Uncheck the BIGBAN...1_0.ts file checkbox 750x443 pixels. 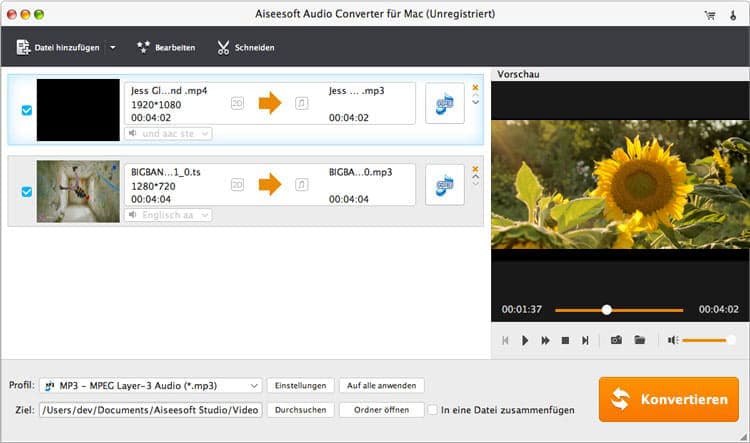click(27, 192)
